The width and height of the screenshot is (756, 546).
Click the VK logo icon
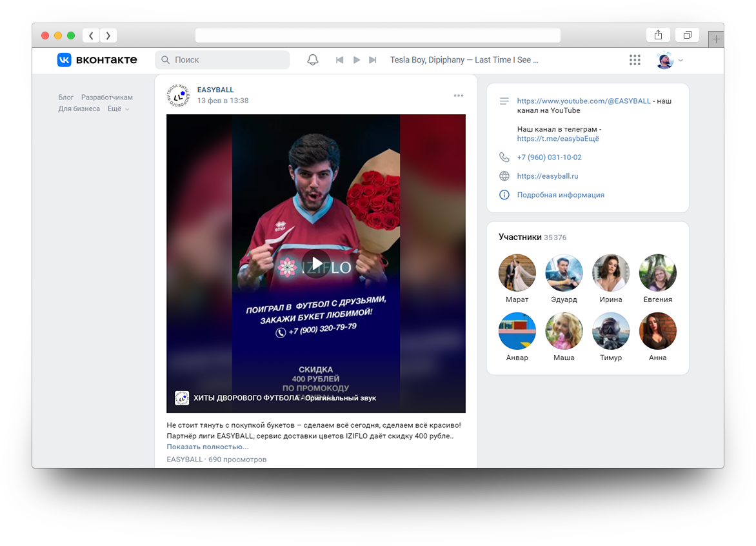click(x=64, y=60)
